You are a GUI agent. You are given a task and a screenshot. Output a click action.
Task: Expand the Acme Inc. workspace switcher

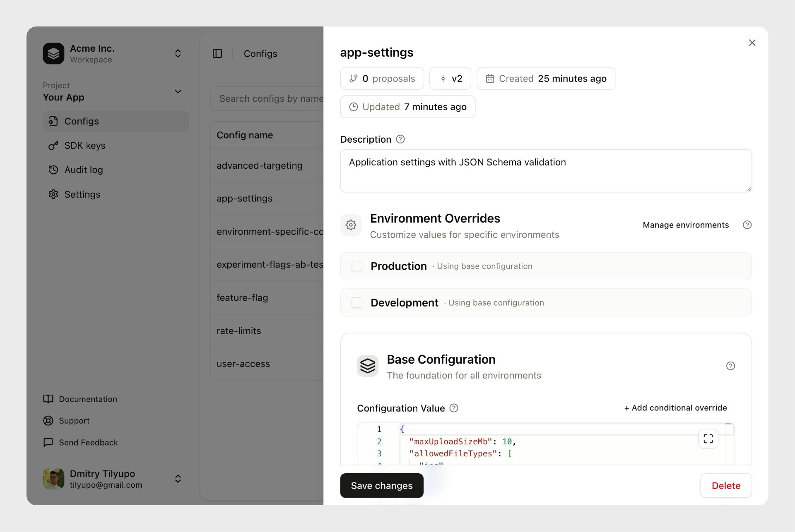coord(178,53)
